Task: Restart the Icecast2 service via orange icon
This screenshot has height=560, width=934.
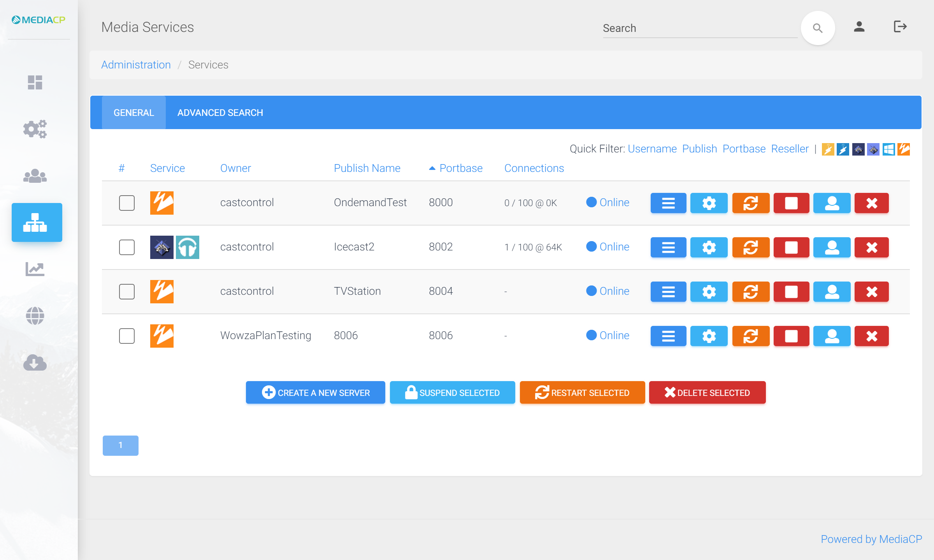Action: click(x=751, y=247)
